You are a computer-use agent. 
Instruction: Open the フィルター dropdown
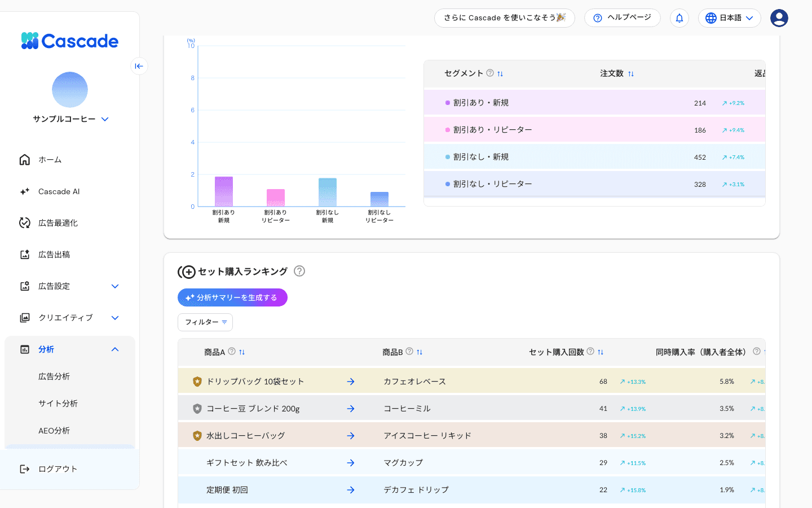click(x=205, y=322)
